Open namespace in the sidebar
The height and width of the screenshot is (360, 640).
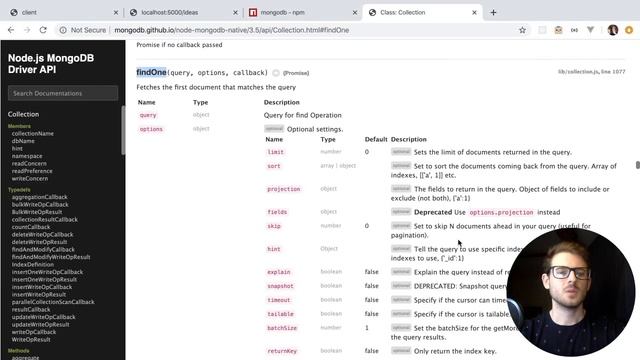click(x=27, y=156)
